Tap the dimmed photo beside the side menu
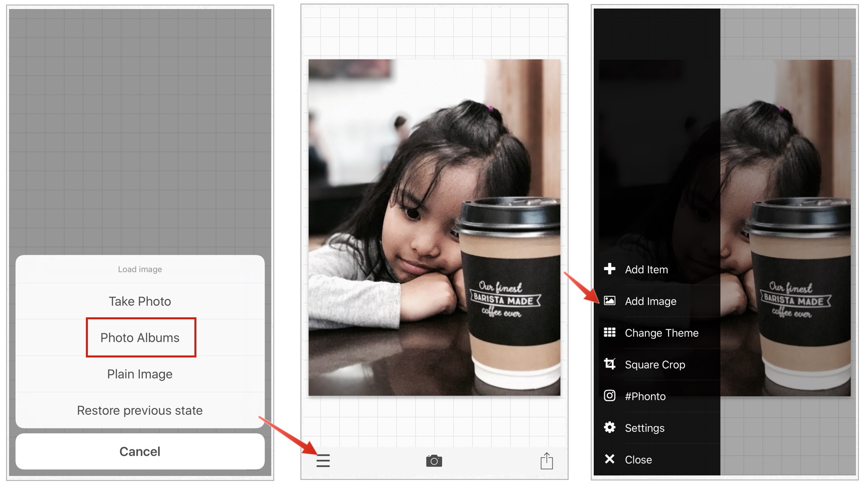 (x=786, y=227)
